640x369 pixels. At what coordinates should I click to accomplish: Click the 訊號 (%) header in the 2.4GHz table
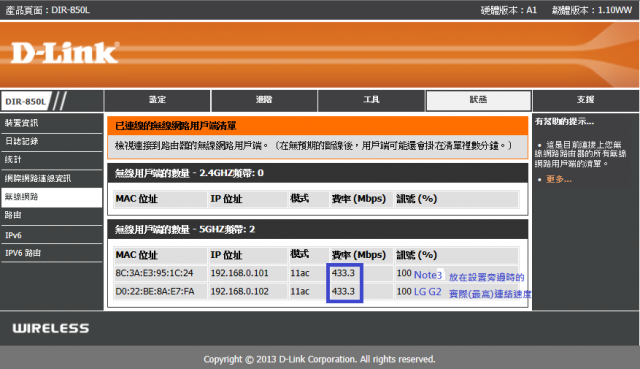(x=417, y=199)
